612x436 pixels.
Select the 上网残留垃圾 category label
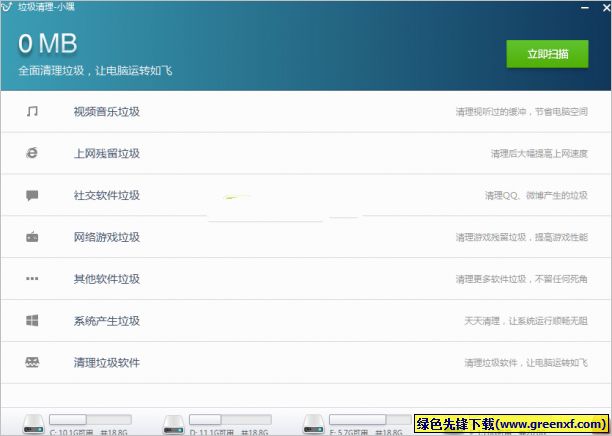[106, 153]
